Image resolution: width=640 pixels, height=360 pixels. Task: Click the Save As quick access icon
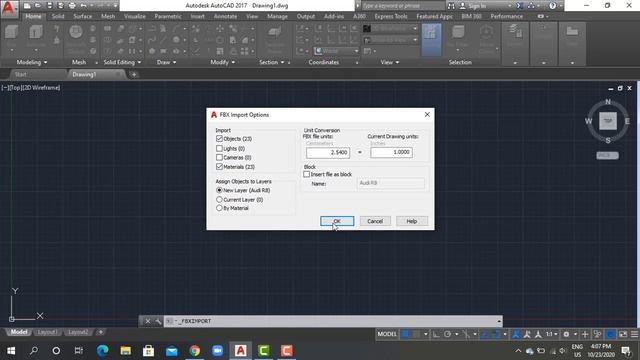pos(61,6)
